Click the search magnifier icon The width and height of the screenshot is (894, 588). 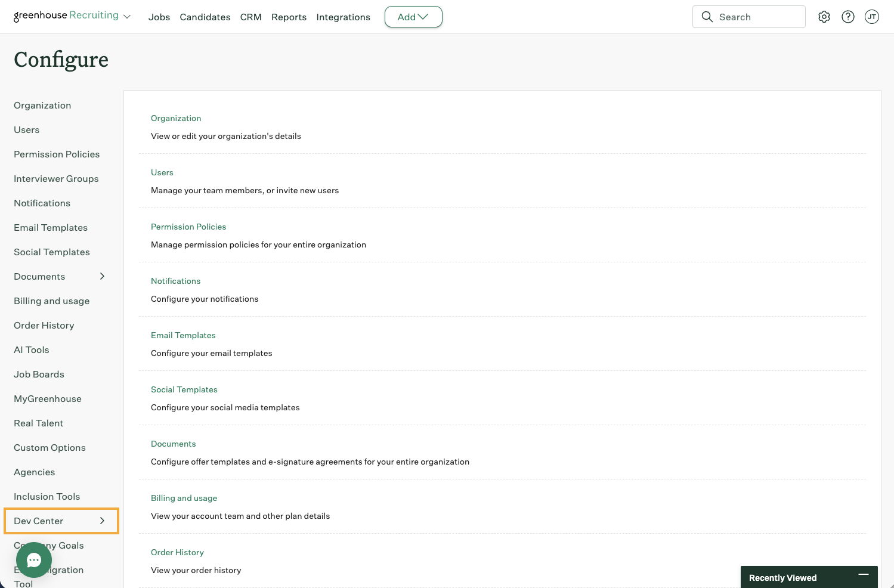pos(707,17)
